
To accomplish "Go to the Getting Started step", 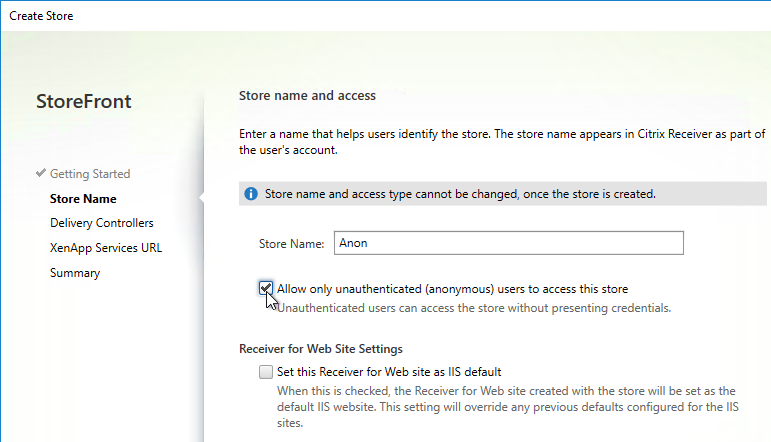I will (90, 174).
